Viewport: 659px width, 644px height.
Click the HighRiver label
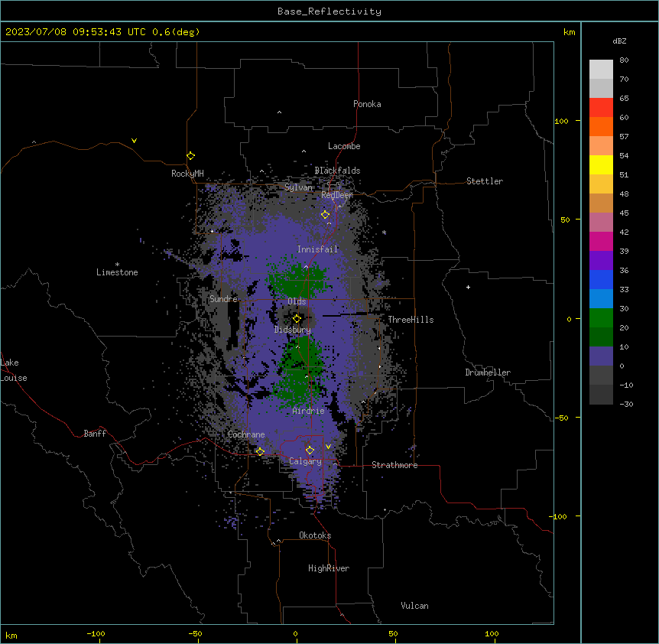pos(329,568)
